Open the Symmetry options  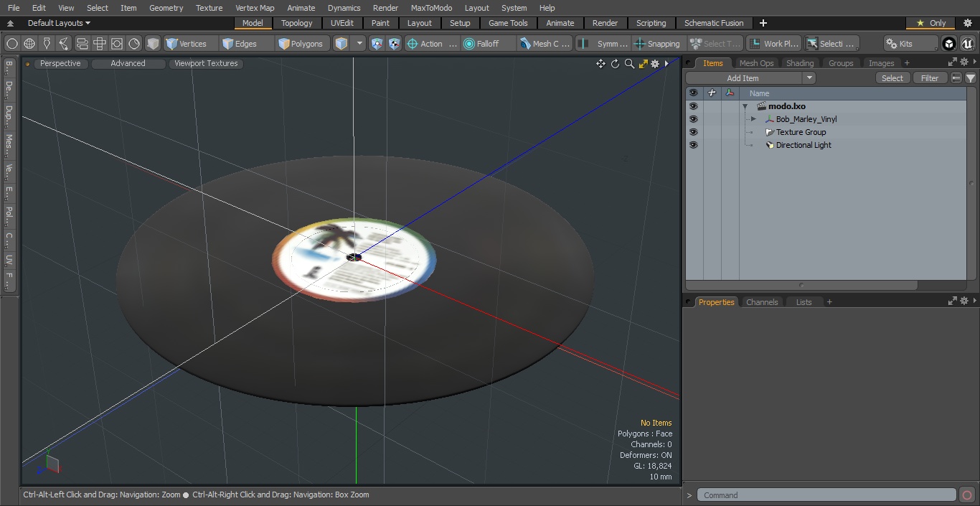(604, 44)
